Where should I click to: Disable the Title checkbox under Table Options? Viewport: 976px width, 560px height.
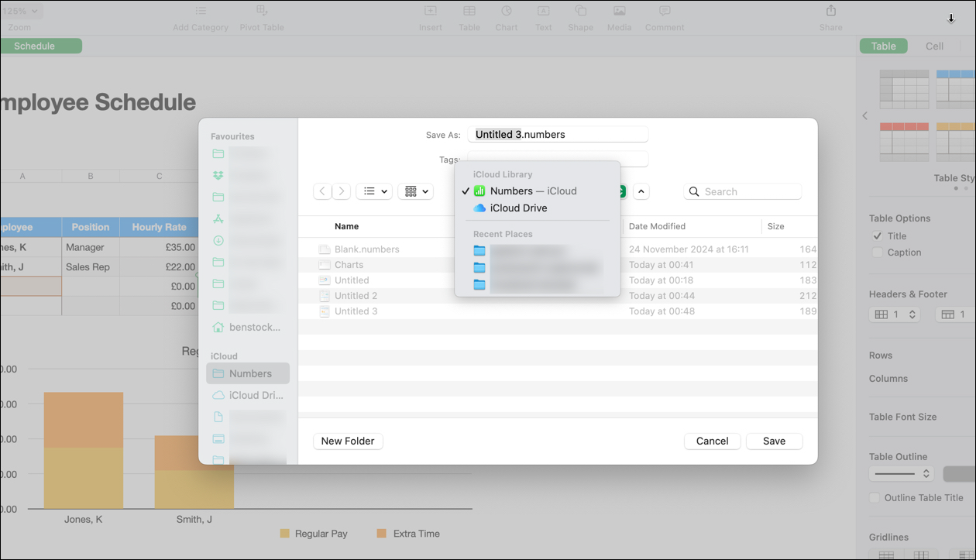click(878, 235)
